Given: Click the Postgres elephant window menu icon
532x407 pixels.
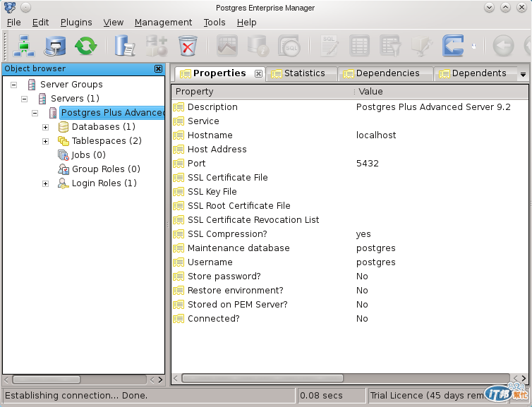Looking at the screenshot, I should [9, 7].
